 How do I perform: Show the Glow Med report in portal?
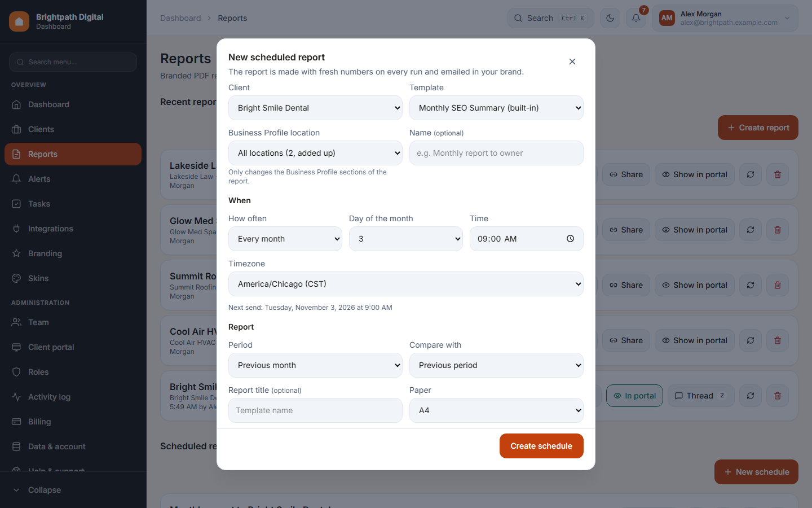coord(695,230)
